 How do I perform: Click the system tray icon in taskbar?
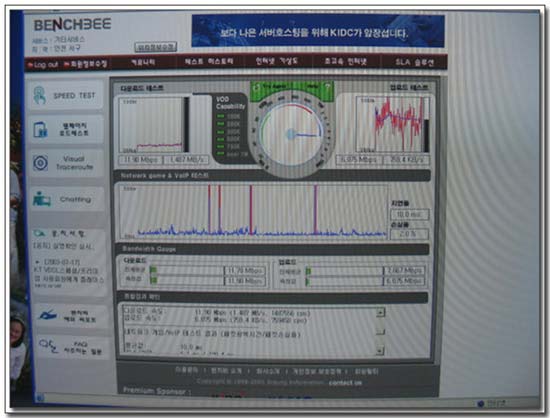(x=481, y=404)
